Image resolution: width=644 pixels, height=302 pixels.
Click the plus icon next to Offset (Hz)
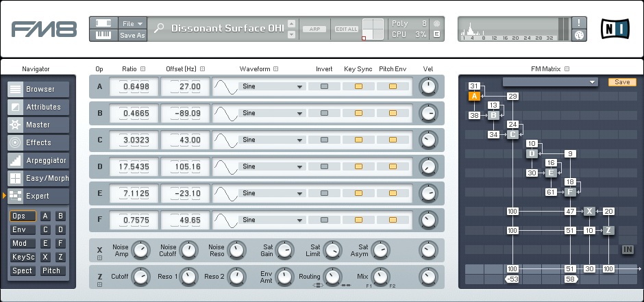tap(203, 69)
